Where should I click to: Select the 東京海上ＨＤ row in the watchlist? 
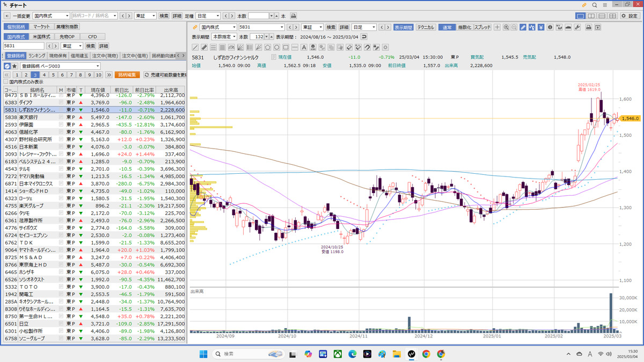click(94, 265)
